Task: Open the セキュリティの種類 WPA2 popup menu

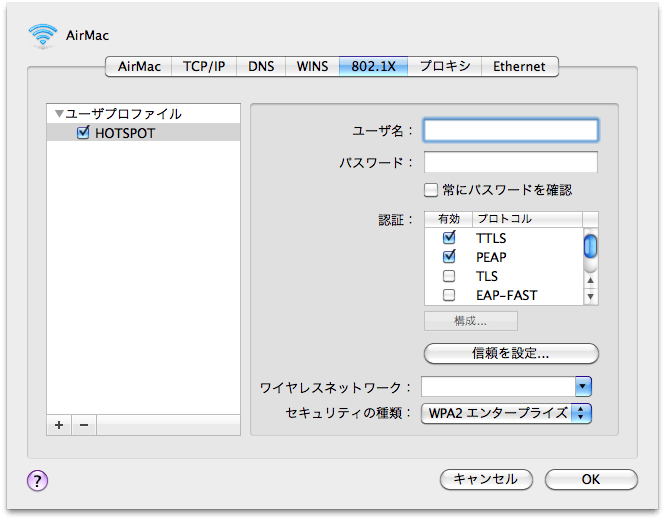Action: point(506,413)
